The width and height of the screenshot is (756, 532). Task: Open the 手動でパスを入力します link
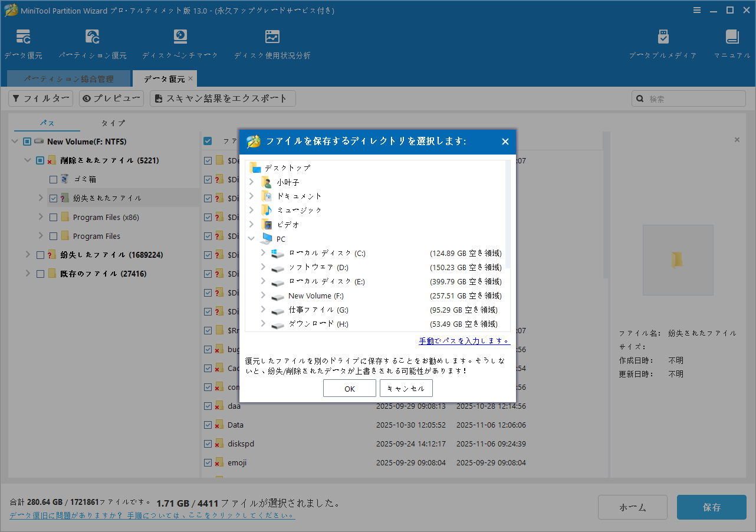[x=464, y=340]
